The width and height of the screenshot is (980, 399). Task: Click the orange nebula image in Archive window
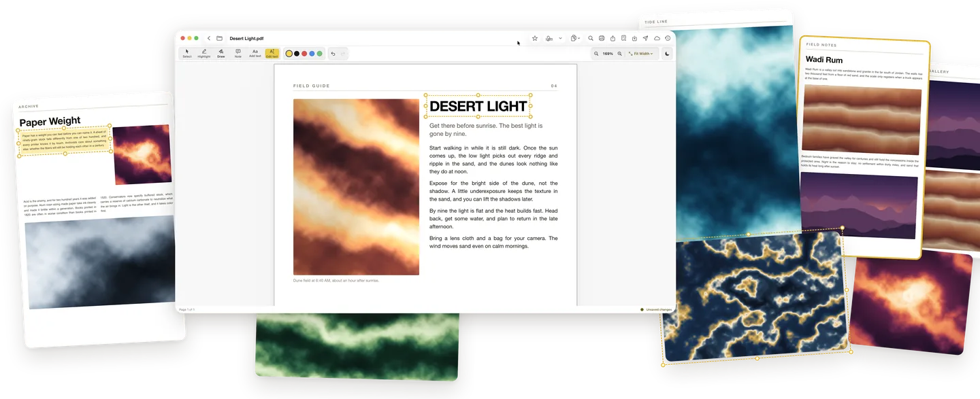pos(142,154)
